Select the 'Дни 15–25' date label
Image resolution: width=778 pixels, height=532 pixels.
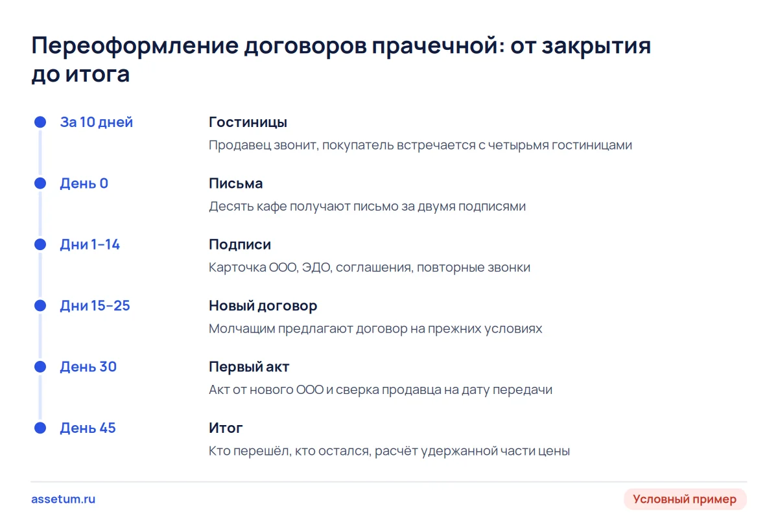pyautogui.click(x=95, y=306)
